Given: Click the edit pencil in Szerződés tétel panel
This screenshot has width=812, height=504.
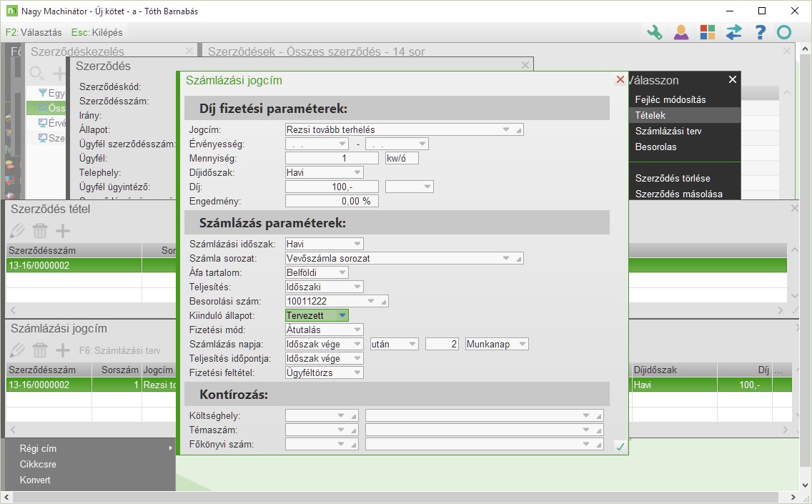Looking at the screenshot, I should 17,230.
